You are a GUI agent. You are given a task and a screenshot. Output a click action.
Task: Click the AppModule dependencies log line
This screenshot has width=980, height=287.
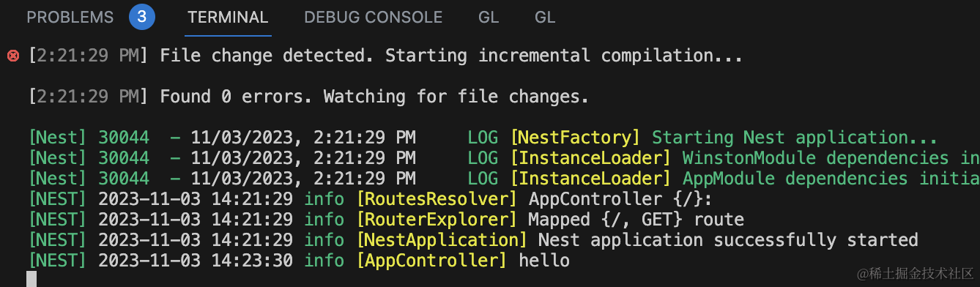[504, 179]
